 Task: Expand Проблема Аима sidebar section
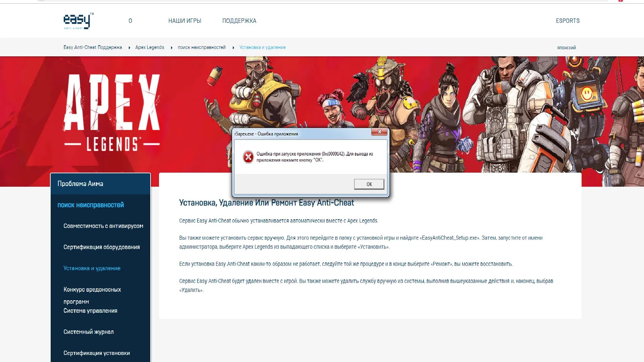point(80,184)
